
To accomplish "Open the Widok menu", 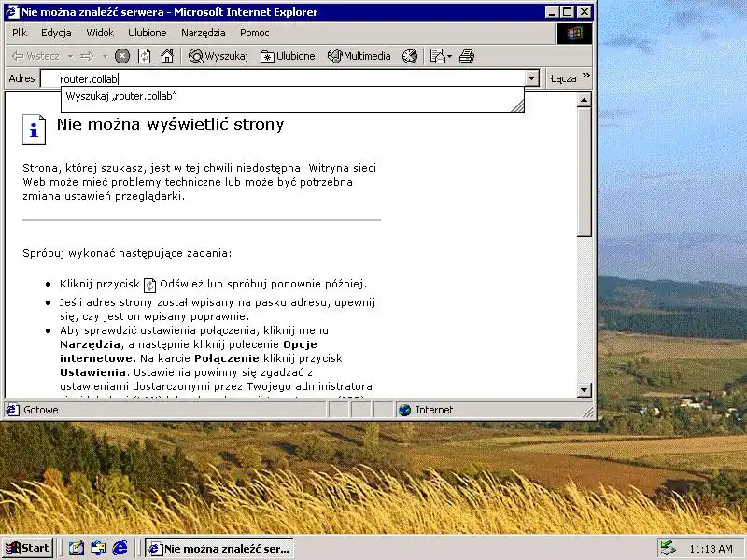I will coord(100,33).
